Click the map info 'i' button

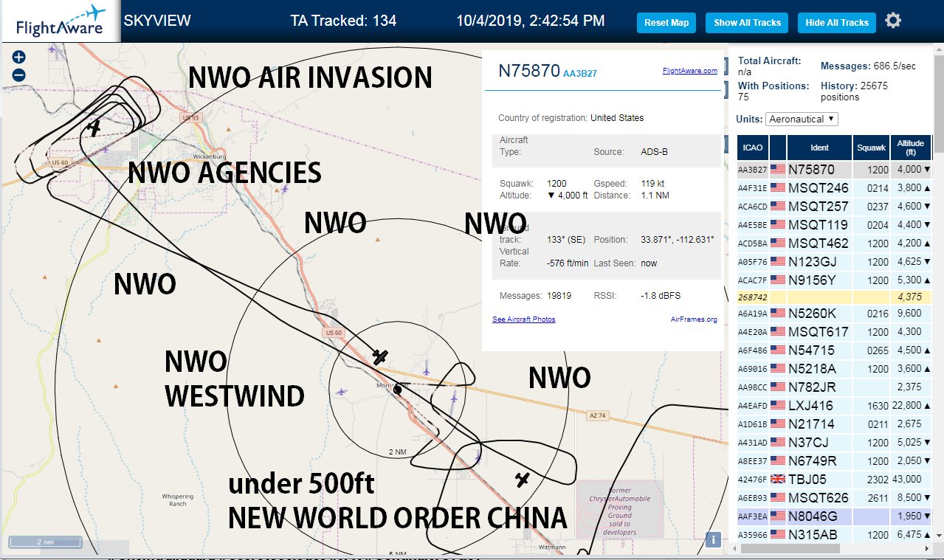[x=713, y=539]
